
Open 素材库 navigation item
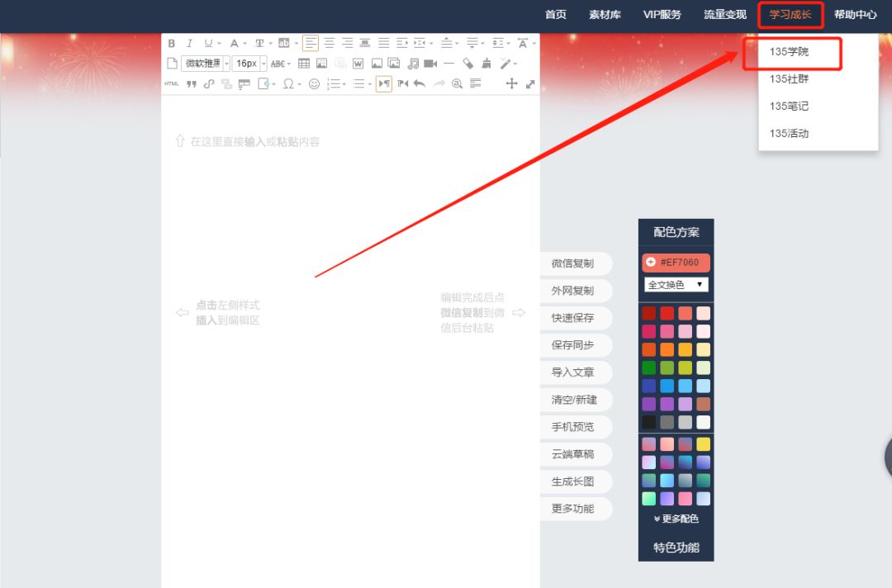(605, 15)
